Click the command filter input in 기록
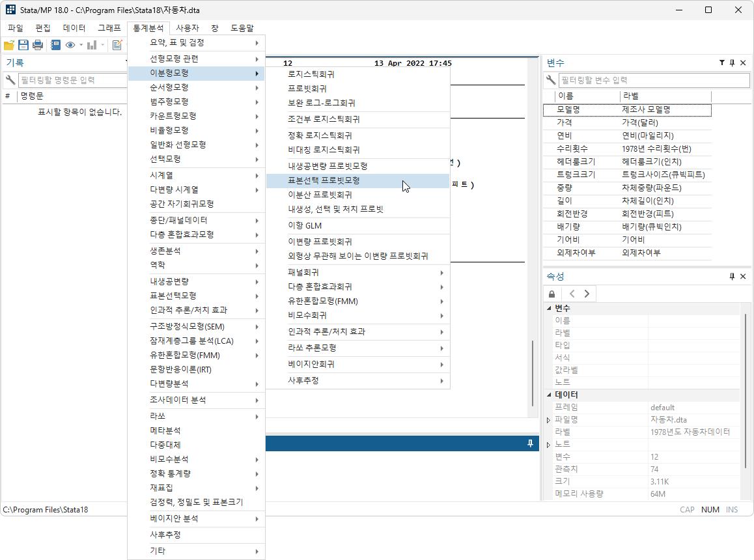This screenshot has height=560, width=754. point(72,80)
